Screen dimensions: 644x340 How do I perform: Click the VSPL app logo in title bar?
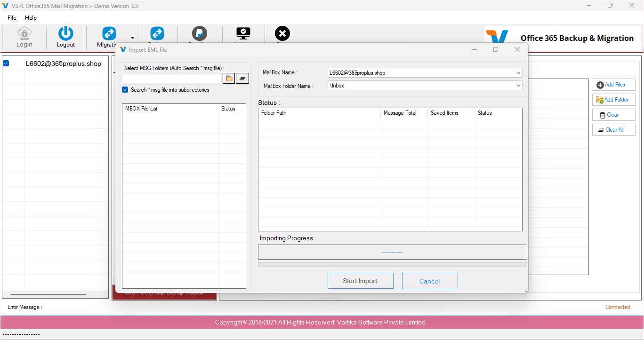[x=5, y=6]
